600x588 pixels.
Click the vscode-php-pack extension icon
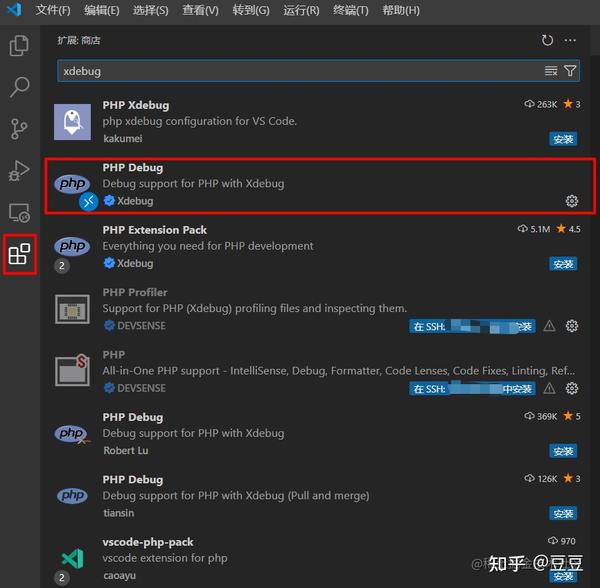(72, 558)
